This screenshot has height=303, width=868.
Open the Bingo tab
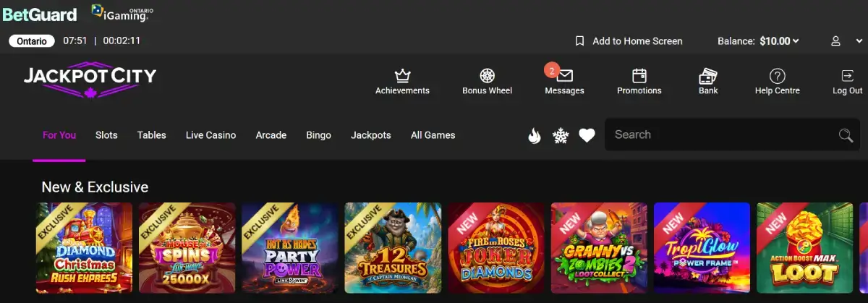point(318,135)
